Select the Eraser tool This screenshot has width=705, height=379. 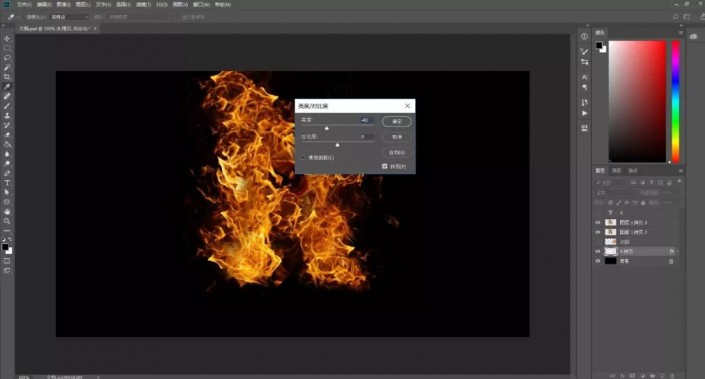pyautogui.click(x=7, y=135)
